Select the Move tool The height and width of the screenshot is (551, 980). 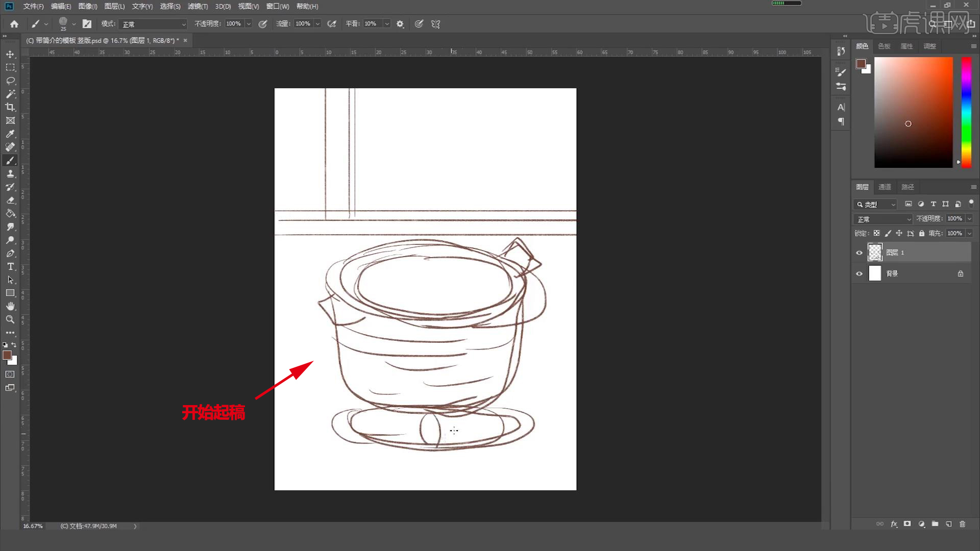tap(10, 54)
